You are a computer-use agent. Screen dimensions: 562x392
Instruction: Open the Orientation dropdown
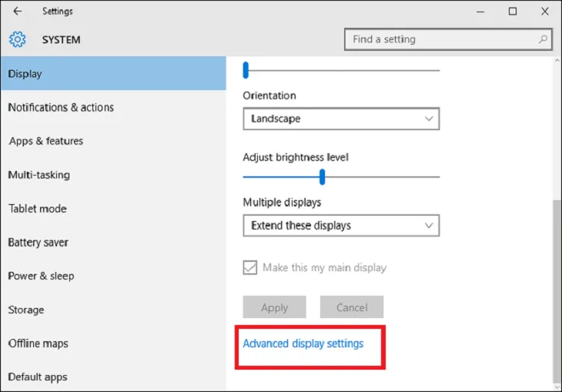tap(340, 119)
